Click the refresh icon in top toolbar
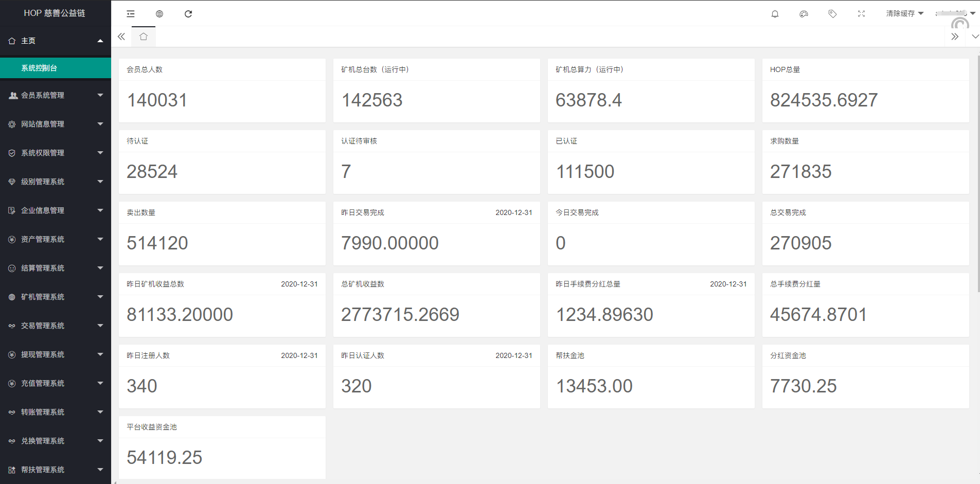Image resolution: width=980 pixels, height=484 pixels. (188, 14)
